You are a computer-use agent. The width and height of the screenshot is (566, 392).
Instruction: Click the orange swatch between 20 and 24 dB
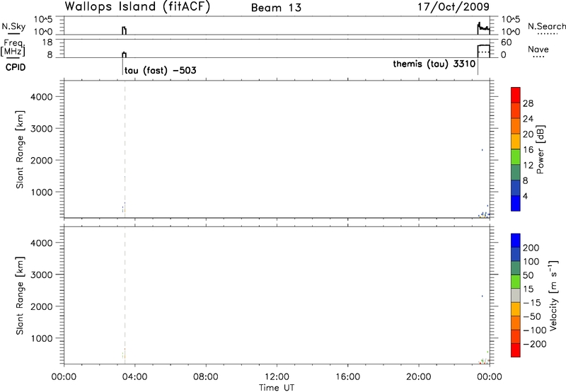(516, 126)
